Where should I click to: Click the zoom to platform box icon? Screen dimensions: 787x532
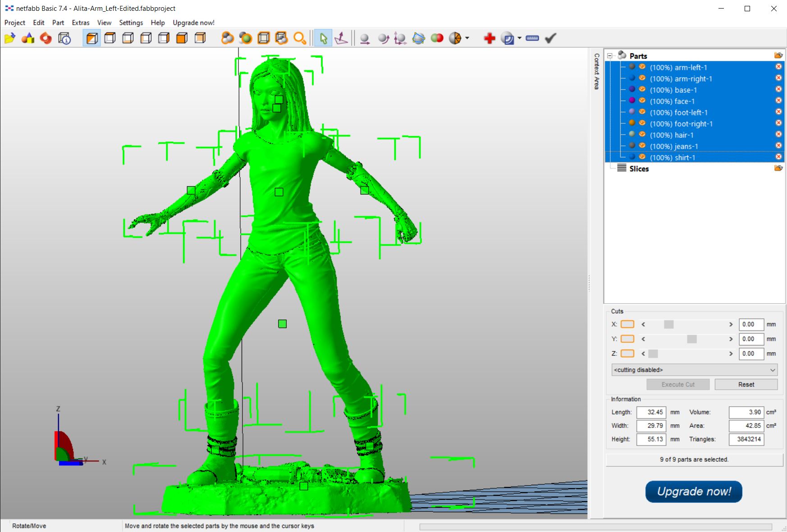[264, 38]
